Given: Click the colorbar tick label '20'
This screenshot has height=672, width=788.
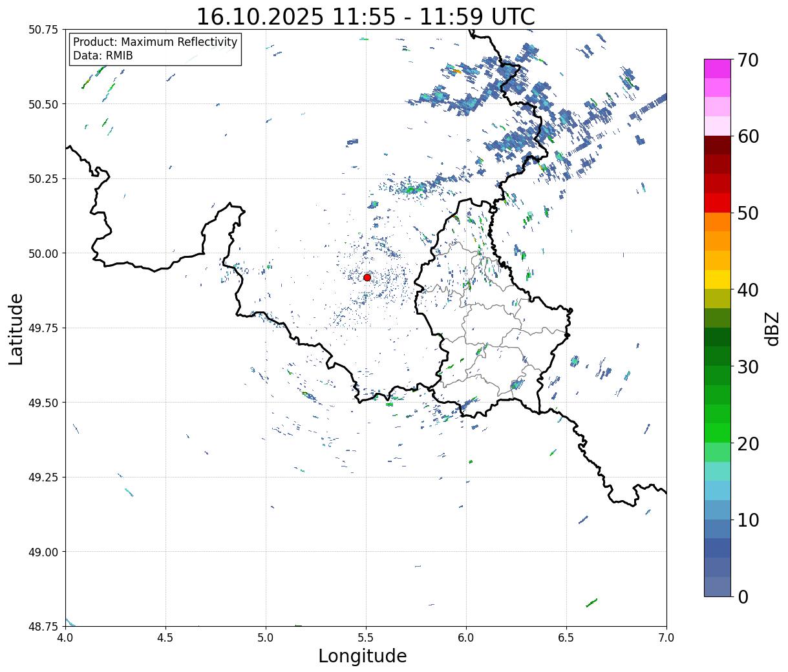Looking at the screenshot, I should pyautogui.click(x=747, y=443).
